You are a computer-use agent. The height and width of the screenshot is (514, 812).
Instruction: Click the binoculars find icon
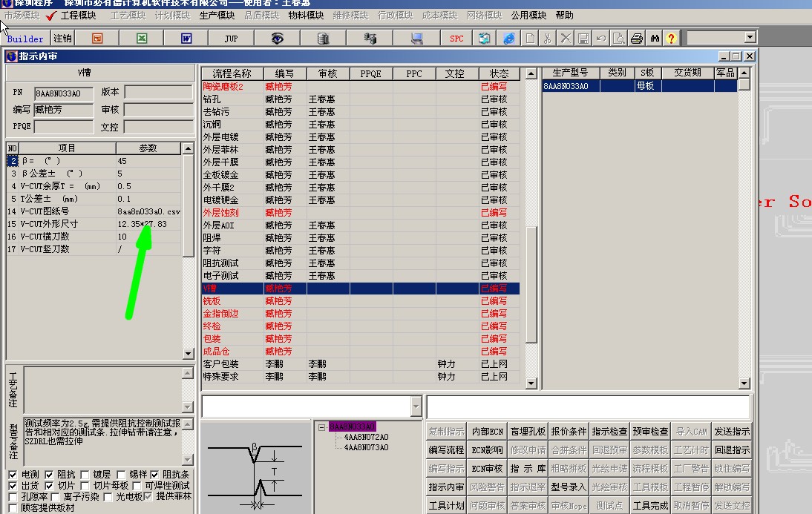(x=655, y=39)
